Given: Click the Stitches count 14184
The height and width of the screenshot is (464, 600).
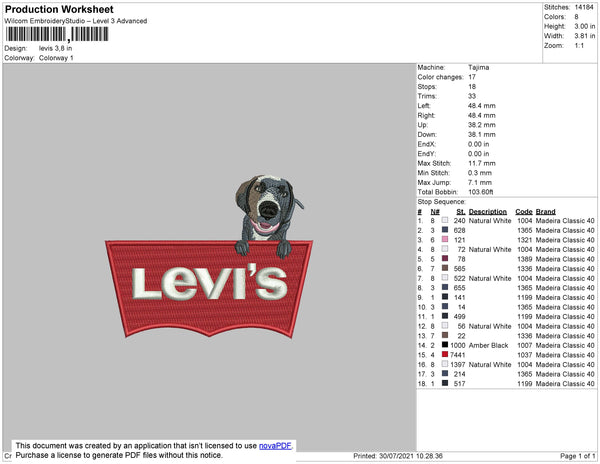Looking at the screenshot, I should (x=584, y=7).
